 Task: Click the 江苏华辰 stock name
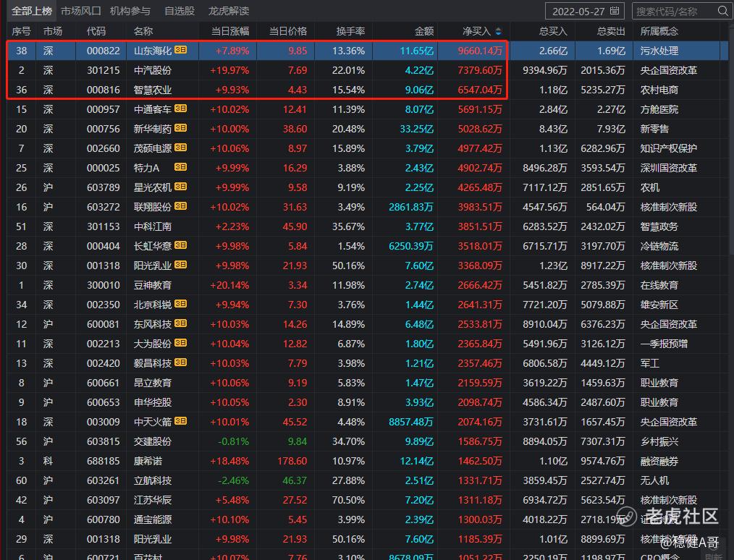[x=153, y=500]
